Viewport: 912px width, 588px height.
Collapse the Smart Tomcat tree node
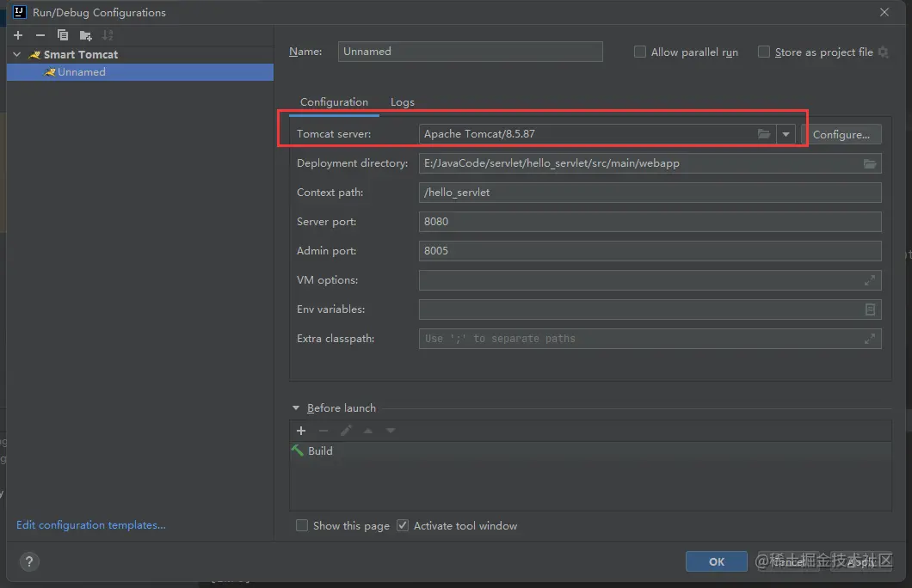tap(17, 55)
